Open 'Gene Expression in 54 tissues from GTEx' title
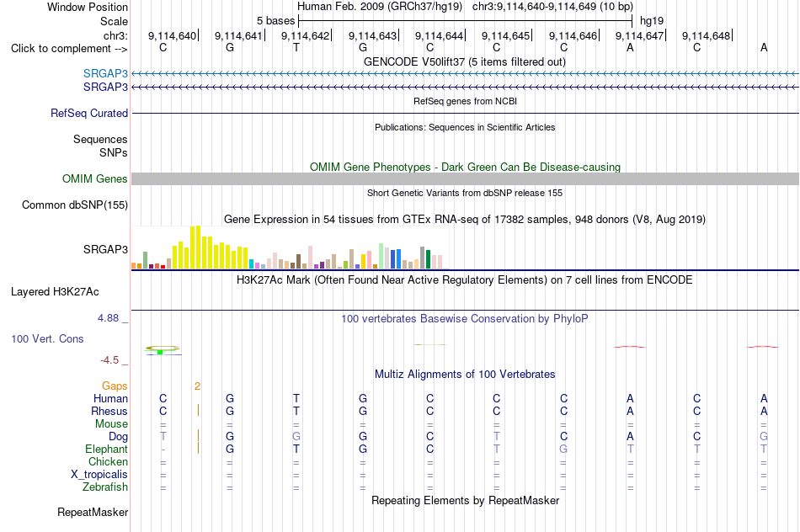Image resolution: width=800 pixels, height=532 pixels. (x=465, y=220)
